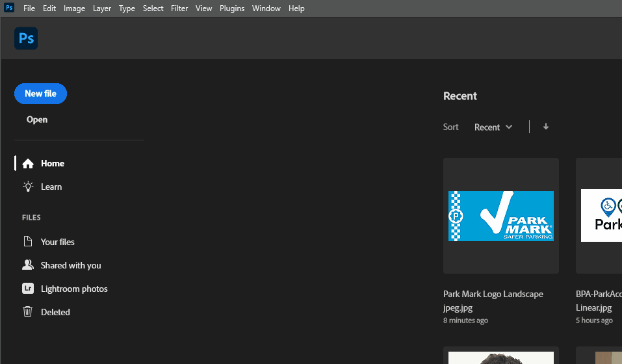Click the small Ps icon in menu bar
This screenshot has width=622, height=364.
(8, 8)
